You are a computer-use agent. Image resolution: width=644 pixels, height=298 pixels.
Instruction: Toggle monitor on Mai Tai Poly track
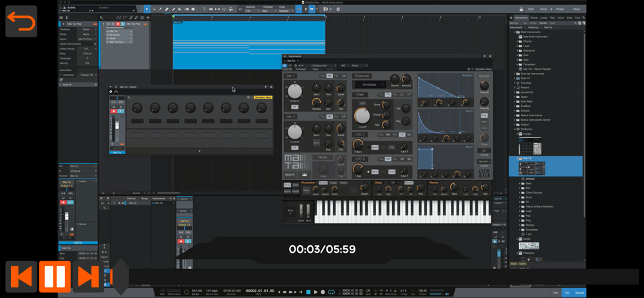tap(122, 24)
